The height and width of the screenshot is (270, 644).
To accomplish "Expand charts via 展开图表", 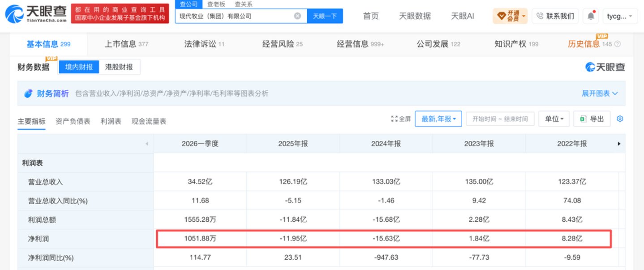I will coord(600,93).
